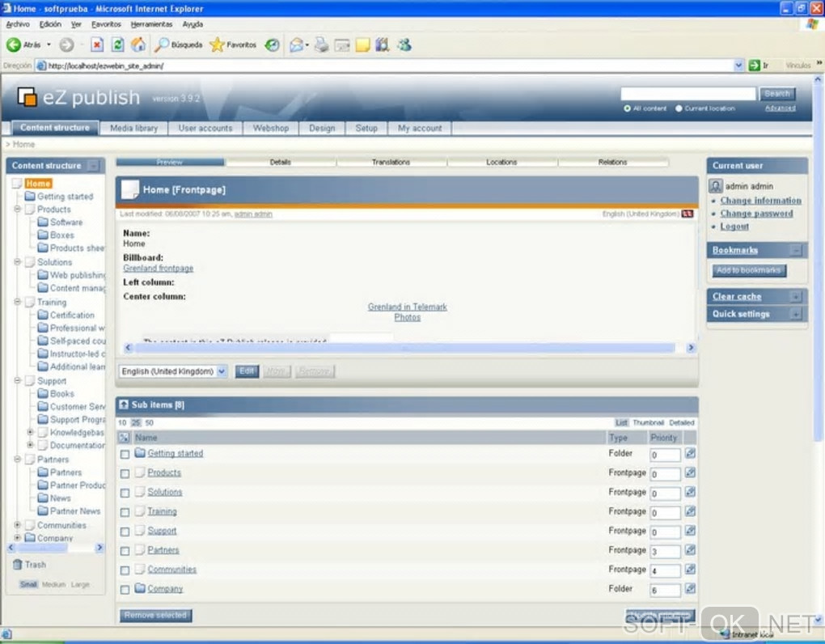Viewport: 825px width, 644px height.
Task: Click the IE Back arrow button
Action: click(x=14, y=44)
